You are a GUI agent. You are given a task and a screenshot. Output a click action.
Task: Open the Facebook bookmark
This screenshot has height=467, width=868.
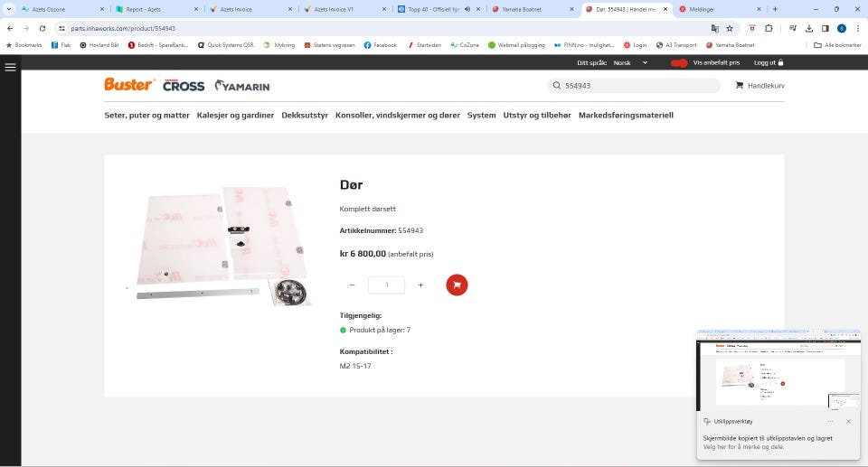(381, 45)
